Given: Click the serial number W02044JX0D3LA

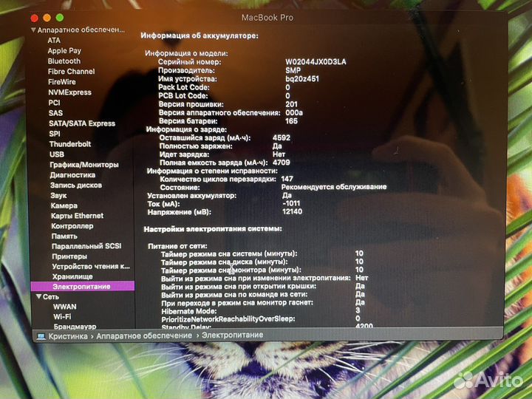Looking at the screenshot, I should [x=316, y=62].
